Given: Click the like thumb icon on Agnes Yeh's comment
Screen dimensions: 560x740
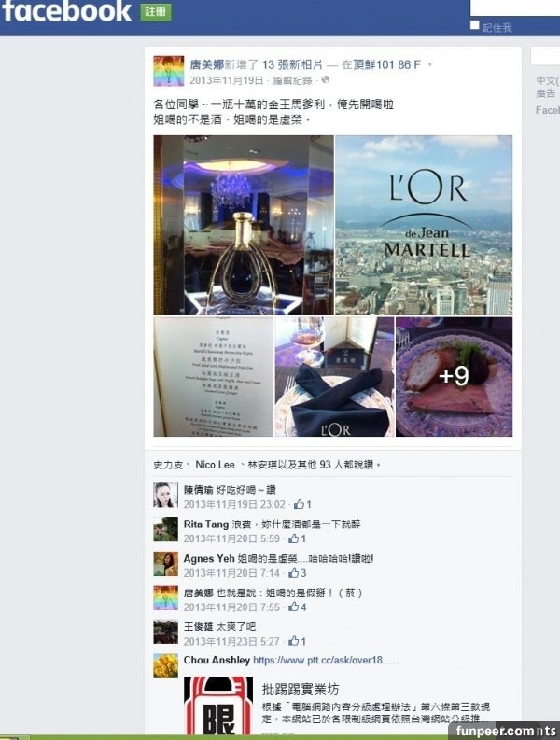Looking at the screenshot, I should coord(293,573).
